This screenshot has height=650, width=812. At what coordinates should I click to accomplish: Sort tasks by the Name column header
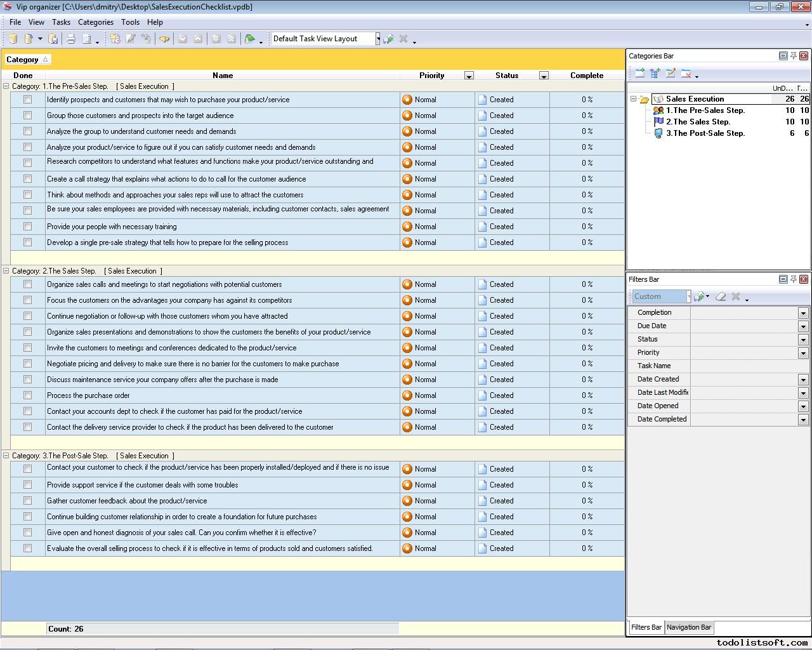point(222,76)
